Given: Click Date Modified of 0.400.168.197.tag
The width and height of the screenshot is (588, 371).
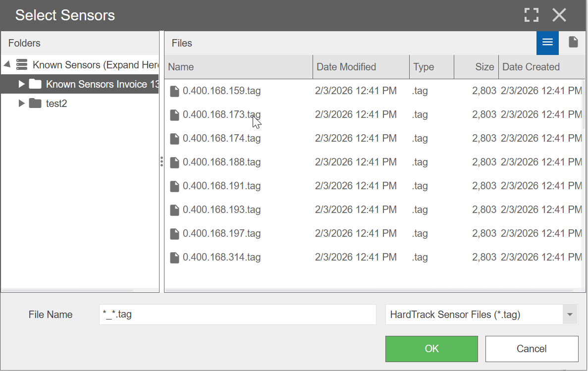Looking at the screenshot, I should (x=356, y=233).
